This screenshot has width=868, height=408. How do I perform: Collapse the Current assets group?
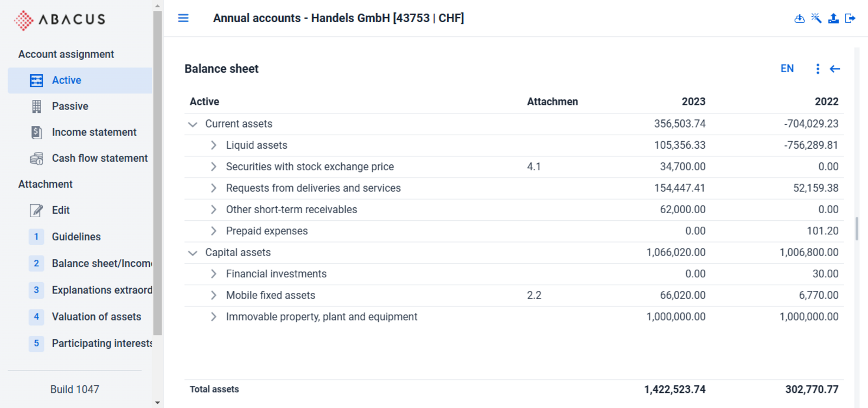(193, 124)
